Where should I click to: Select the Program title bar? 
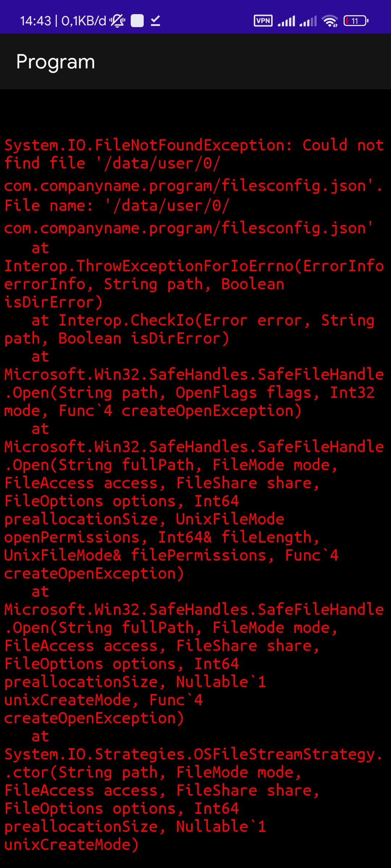55,61
